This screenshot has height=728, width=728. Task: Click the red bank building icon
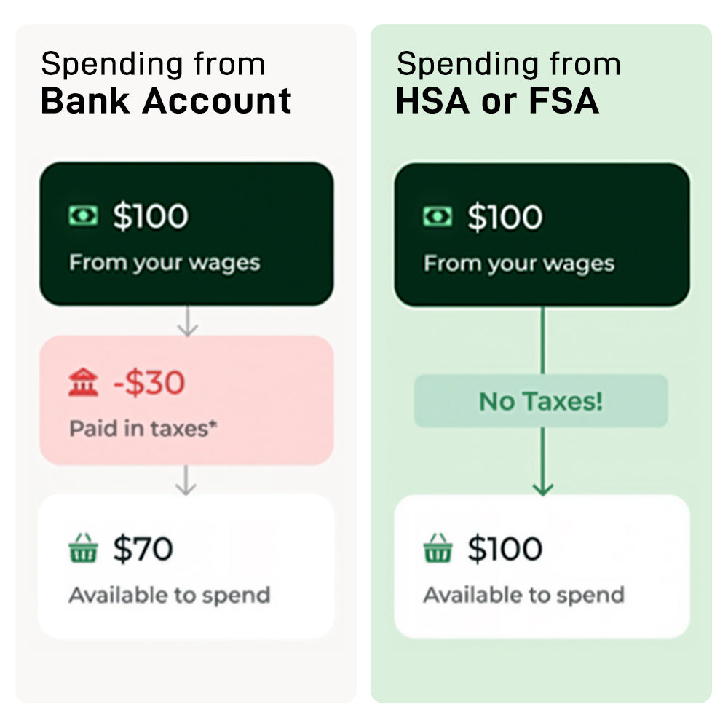coord(83,383)
